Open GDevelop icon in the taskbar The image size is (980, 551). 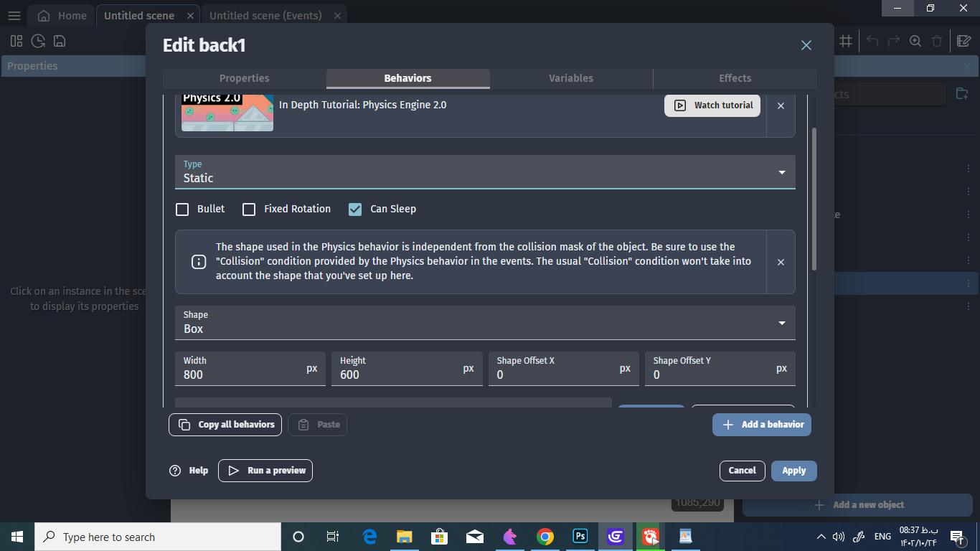pyautogui.click(x=616, y=537)
